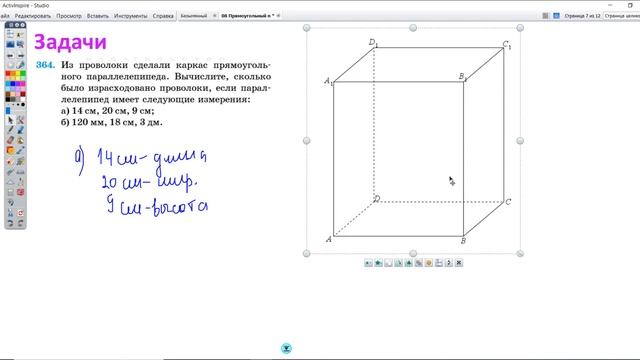Pick the bright green color swatch
The image size is (640, 360).
(x=22, y=74)
